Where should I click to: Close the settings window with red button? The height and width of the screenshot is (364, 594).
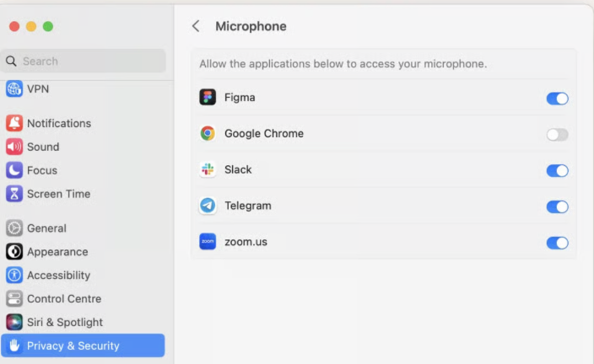pos(14,26)
